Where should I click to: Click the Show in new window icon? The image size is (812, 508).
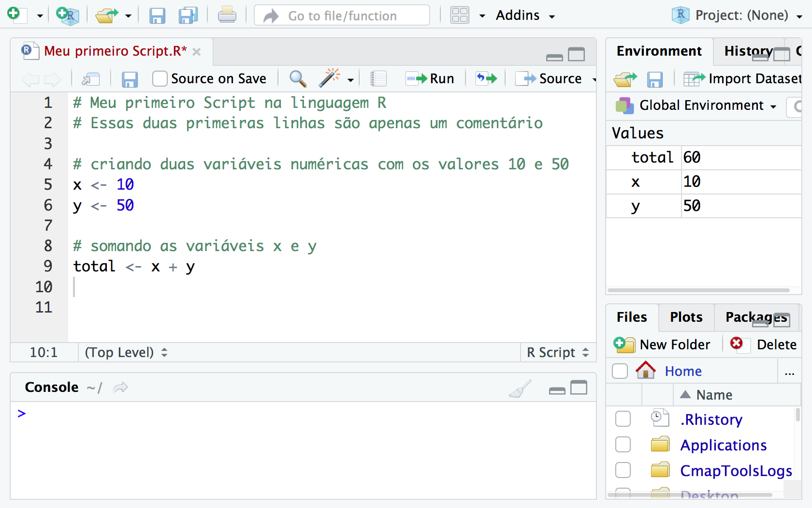coord(90,79)
